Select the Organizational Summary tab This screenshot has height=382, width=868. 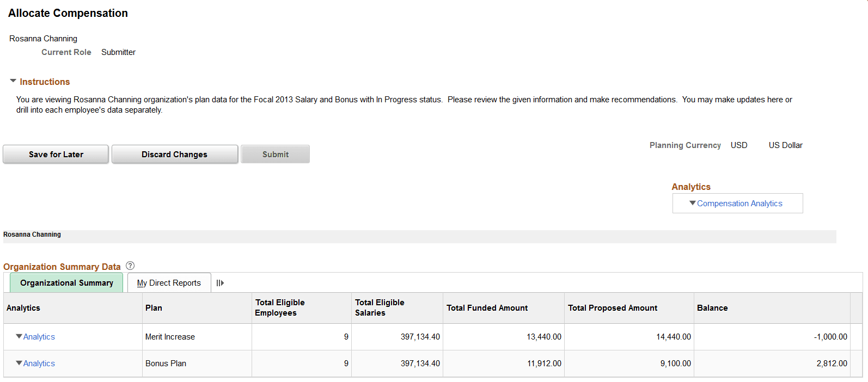[66, 282]
